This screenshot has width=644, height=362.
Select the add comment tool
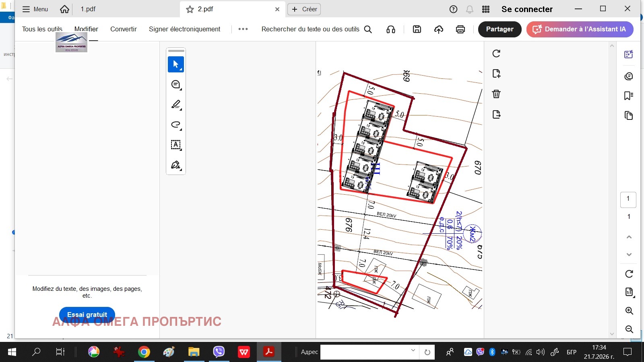pyautogui.click(x=176, y=84)
